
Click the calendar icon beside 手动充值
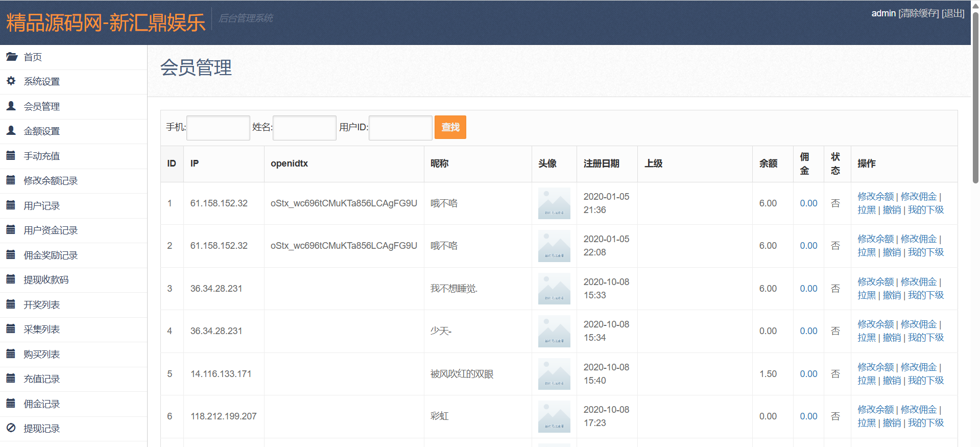[x=11, y=155]
